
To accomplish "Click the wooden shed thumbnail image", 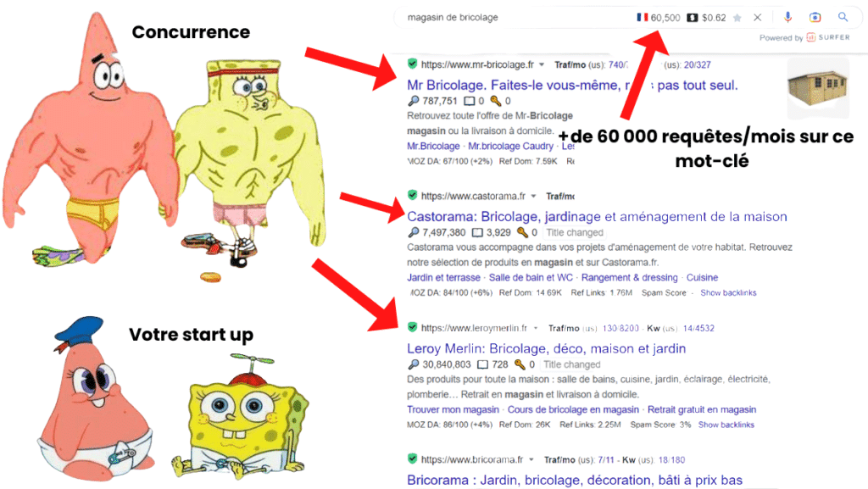I will (x=818, y=88).
